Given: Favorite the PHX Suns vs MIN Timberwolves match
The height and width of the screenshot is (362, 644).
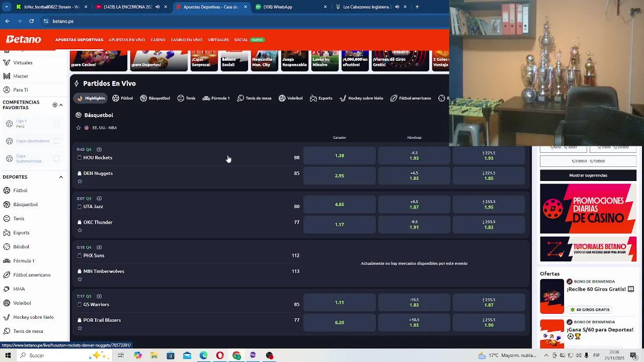Looking at the screenshot, I should pyautogui.click(x=79, y=279).
